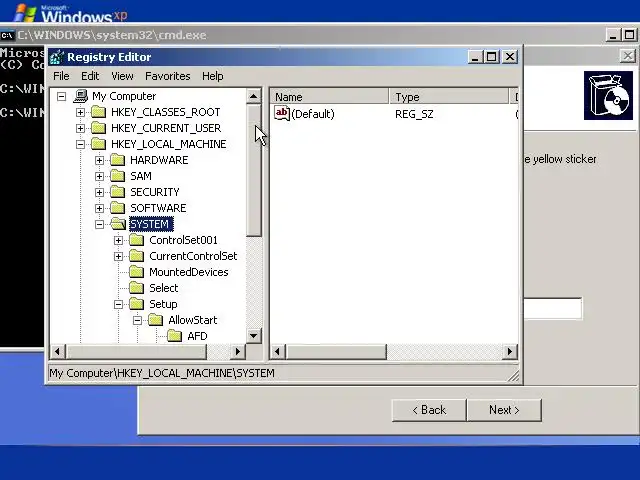Click the REG_SZ type cell
Screen dimensions: 640x480
(x=414, y=114)
